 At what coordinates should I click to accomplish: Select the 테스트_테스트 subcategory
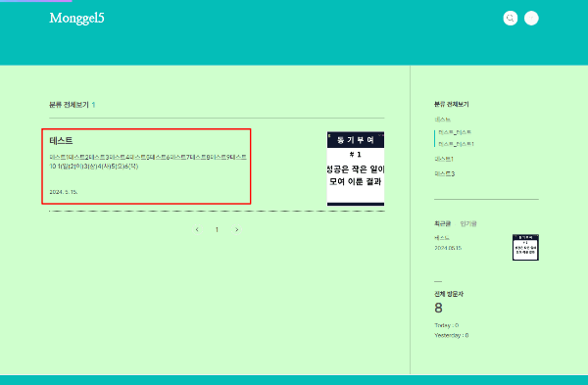(x=455, y=132)
